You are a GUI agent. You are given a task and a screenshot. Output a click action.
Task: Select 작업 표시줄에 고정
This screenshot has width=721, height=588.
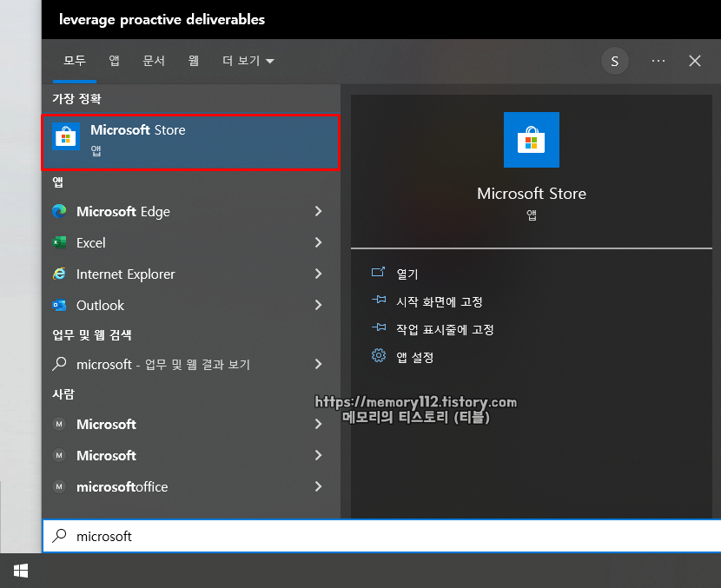coord(445,329)
